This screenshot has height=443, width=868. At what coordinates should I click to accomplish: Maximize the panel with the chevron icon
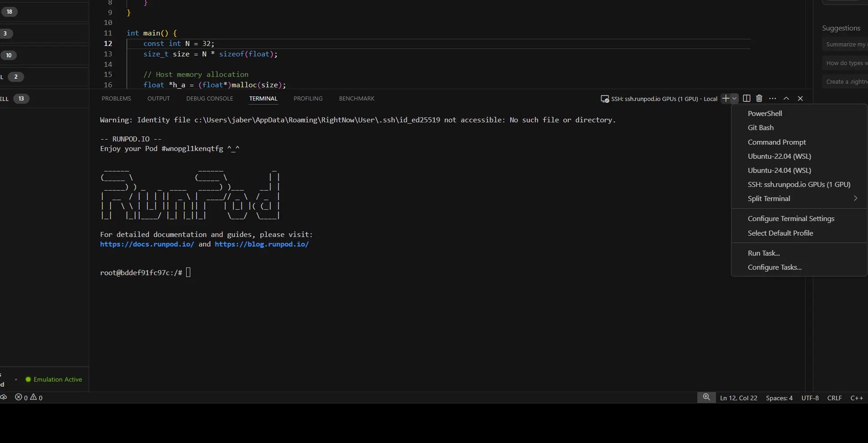(786, 98)
